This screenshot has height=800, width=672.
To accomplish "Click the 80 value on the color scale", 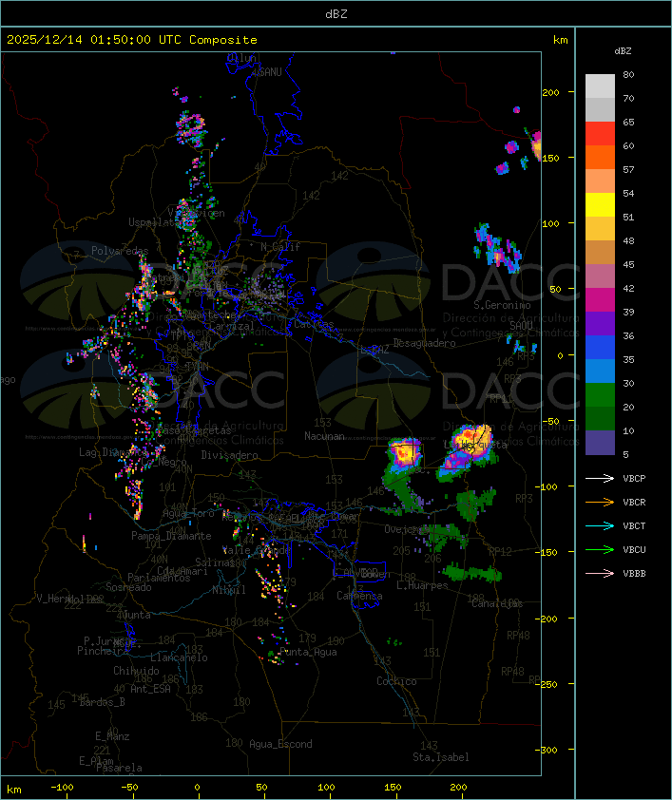I will [x=628, y=74].
